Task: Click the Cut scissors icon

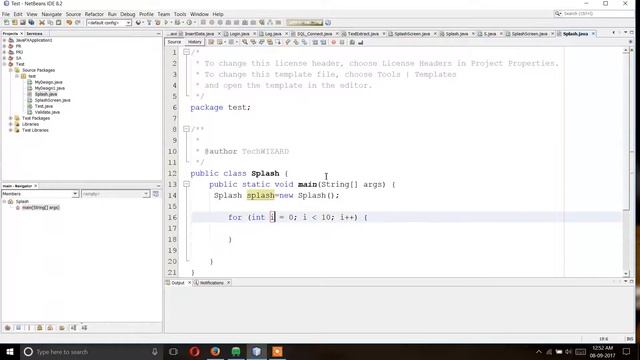Action: (42, 22)
